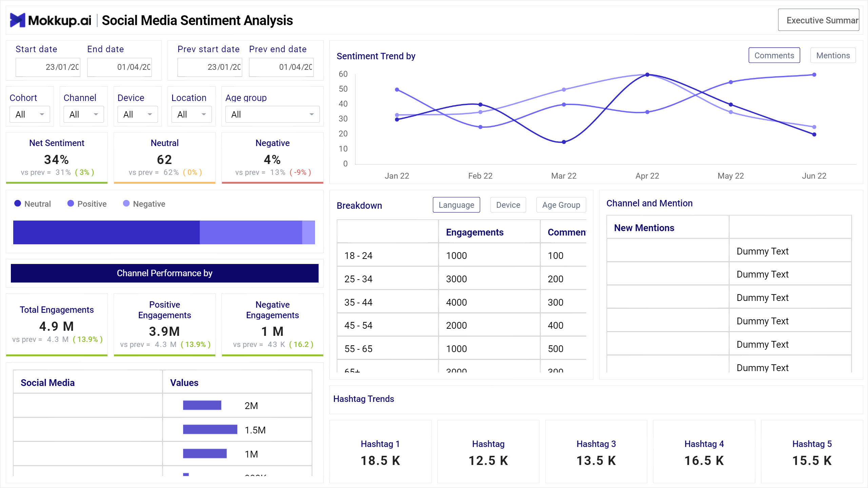Select the Language breakdown tab
The image size is (868, 488).
click(456, 205)
